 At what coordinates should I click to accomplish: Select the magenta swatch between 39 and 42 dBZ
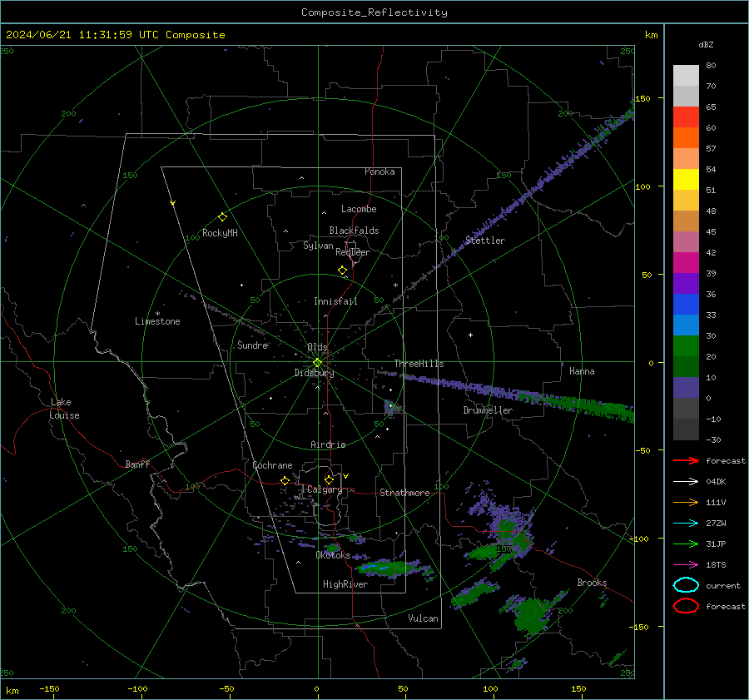pyautogui.click(x=686, y=263)
